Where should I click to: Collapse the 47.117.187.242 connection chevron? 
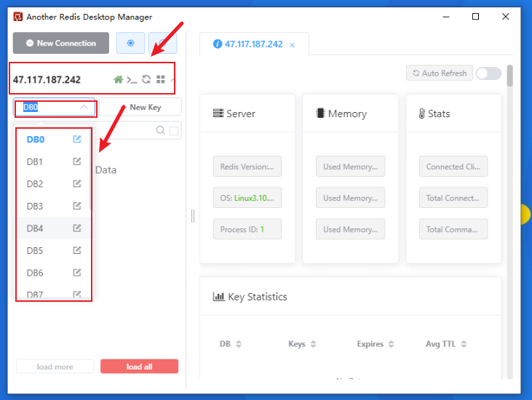tap(172, 80)
